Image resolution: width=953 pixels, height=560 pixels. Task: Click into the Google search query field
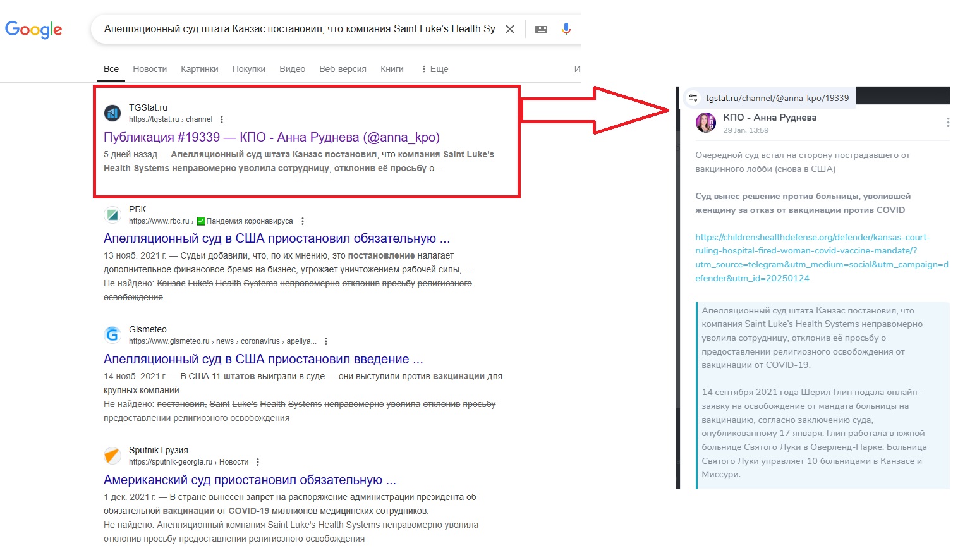coord(300,29)
